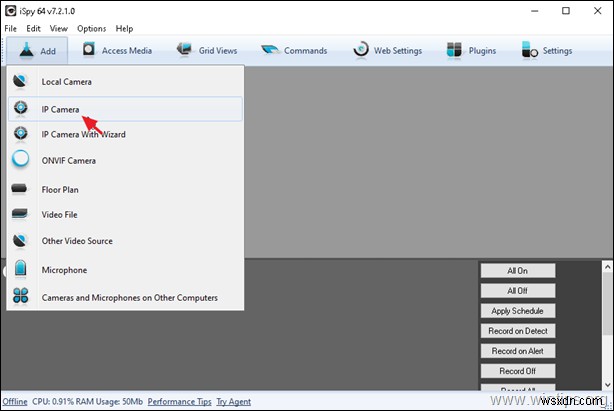Viewport: 614px width, 411px height.
Task: Choose ONVIF Camera menu entry
Action: (125, 160)
